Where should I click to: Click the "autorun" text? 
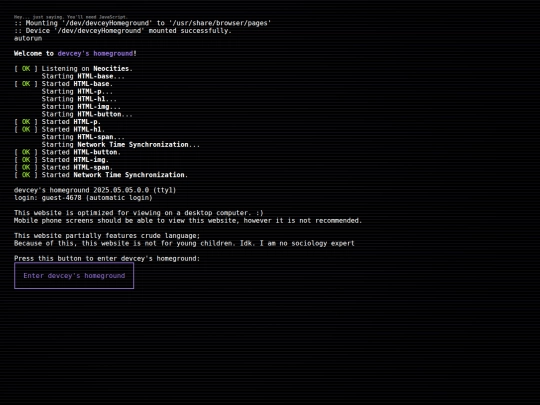(x=28, y=38)
